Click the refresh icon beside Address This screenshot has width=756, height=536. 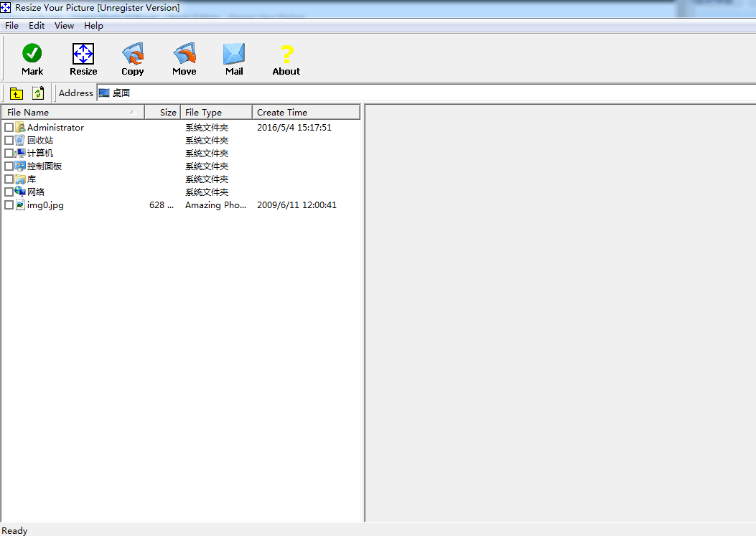(37, 93)
